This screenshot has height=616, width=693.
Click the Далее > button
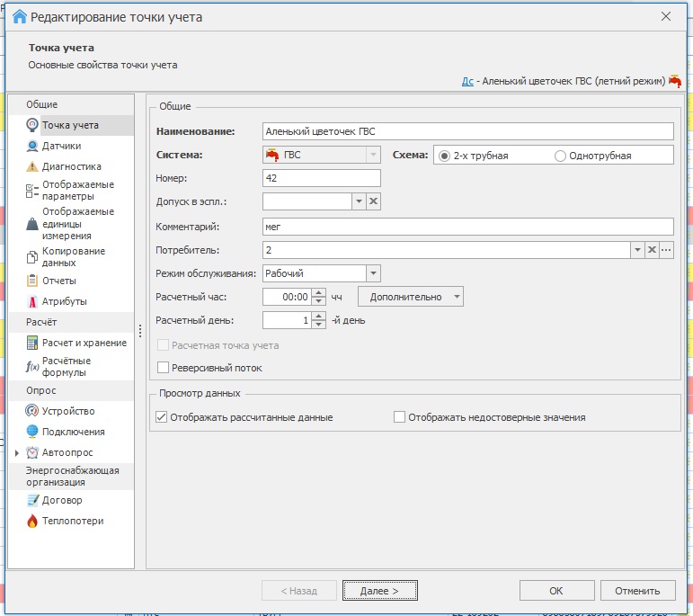(x=379, y=591)
